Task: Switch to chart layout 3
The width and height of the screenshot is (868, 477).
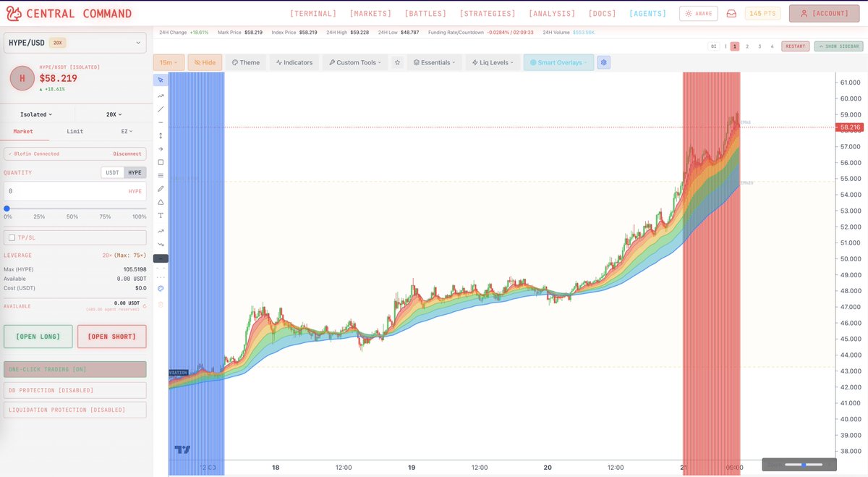Action: 759,46
